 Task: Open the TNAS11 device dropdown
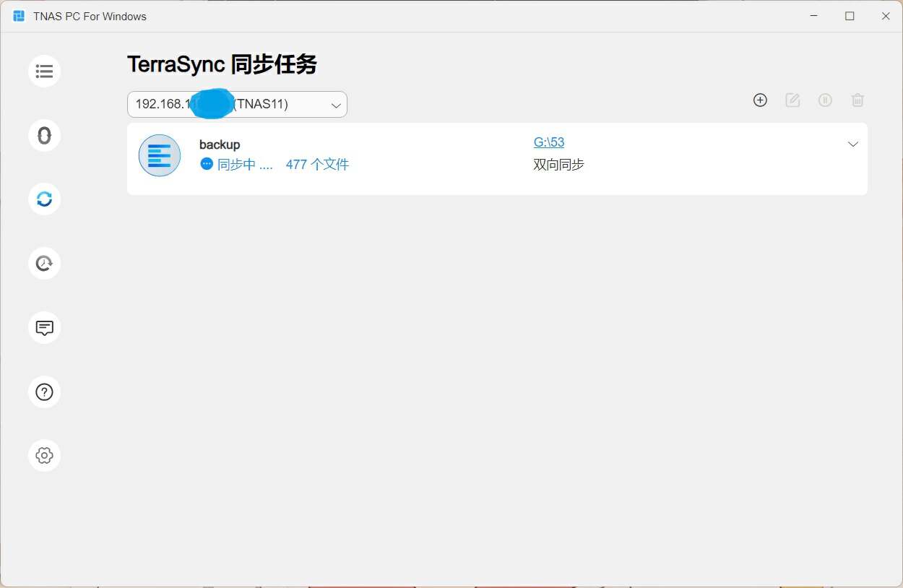(237, 104)
